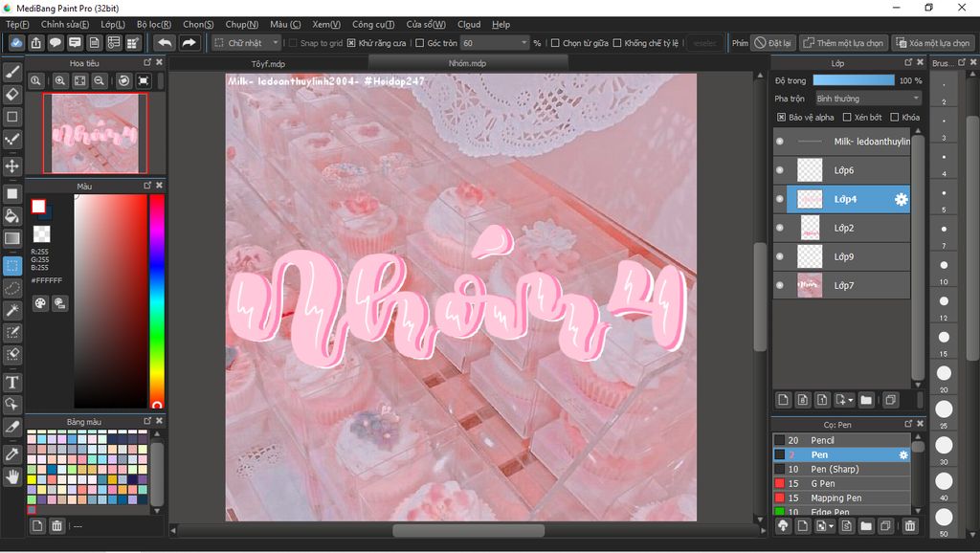
Task: Select the Pencil brush
Action: click(841, 440)
